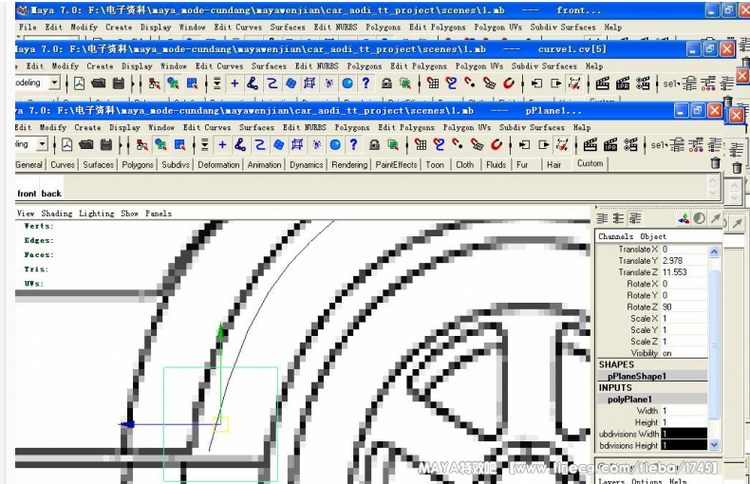Open Modeling menu set dropdown in curve1.cv[5] window
The image size is (750, 484).
coord(55,82)
